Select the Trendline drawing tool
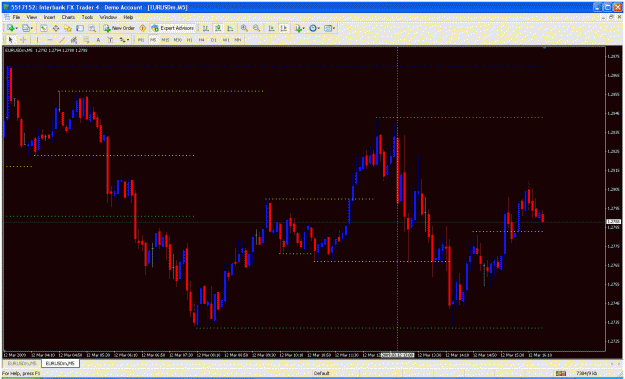This screenshot has height=379, width=625. click(62, 40)
